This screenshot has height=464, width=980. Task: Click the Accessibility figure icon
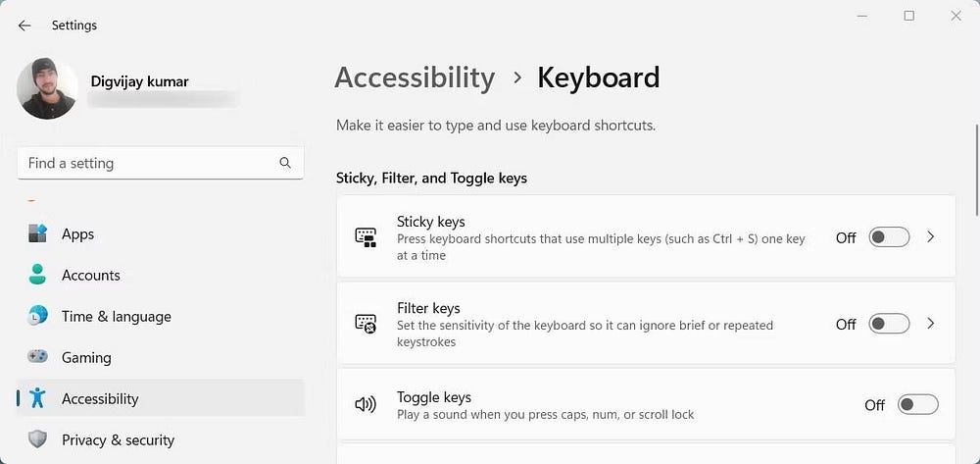pos(37,398)
